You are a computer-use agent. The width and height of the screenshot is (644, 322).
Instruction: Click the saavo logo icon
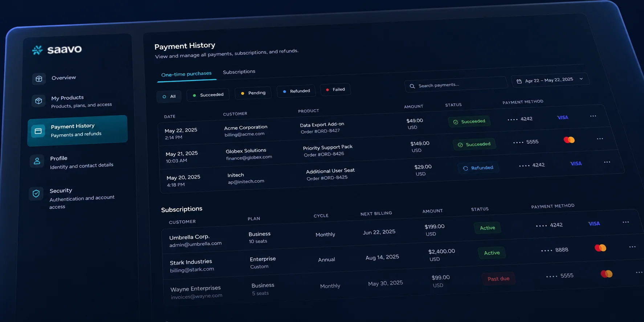pos(37,50)
